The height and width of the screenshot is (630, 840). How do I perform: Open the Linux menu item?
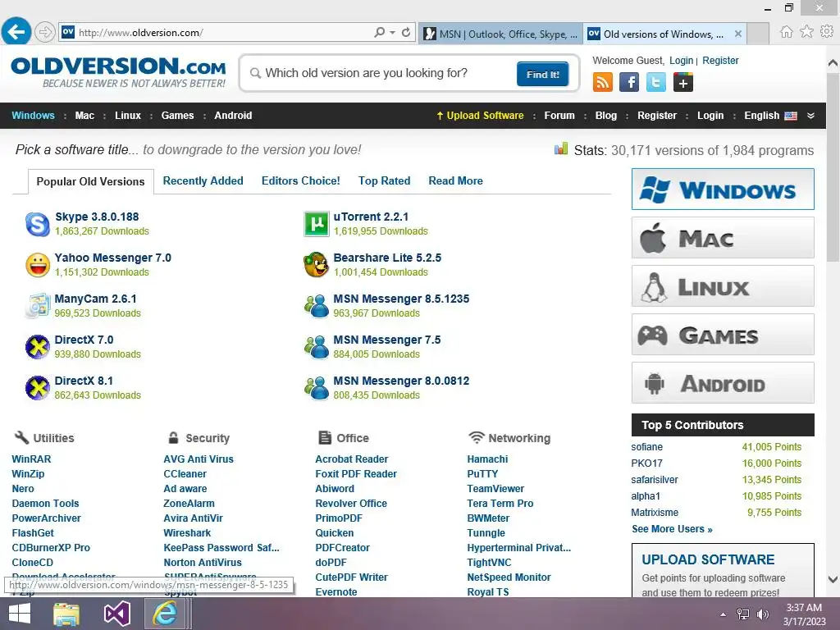click(127, 116)
